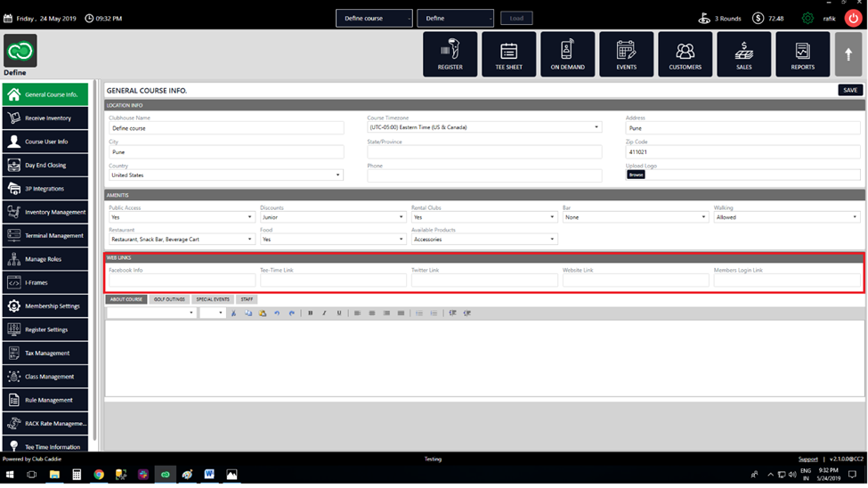Click the Facebook Info field

click(182, 281)
